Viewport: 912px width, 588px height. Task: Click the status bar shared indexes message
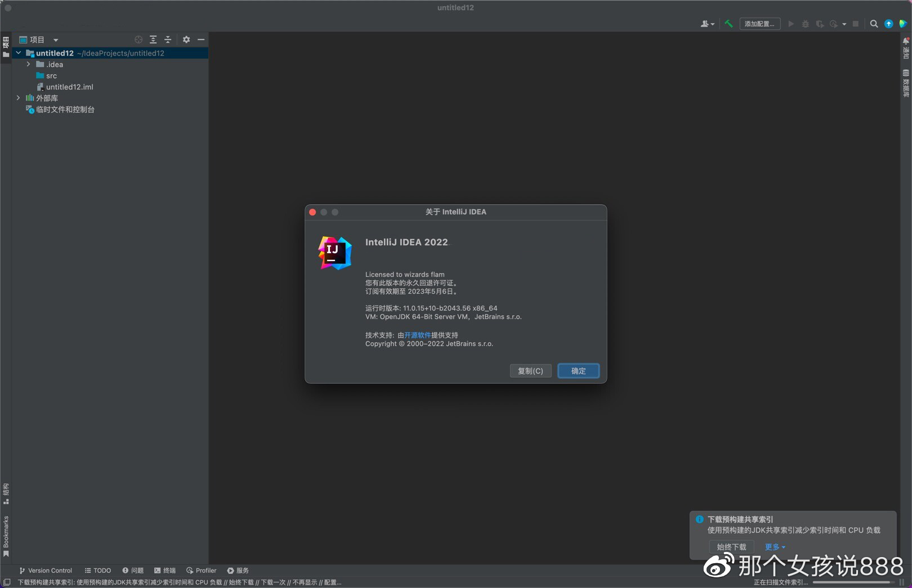tap(180, 582)
